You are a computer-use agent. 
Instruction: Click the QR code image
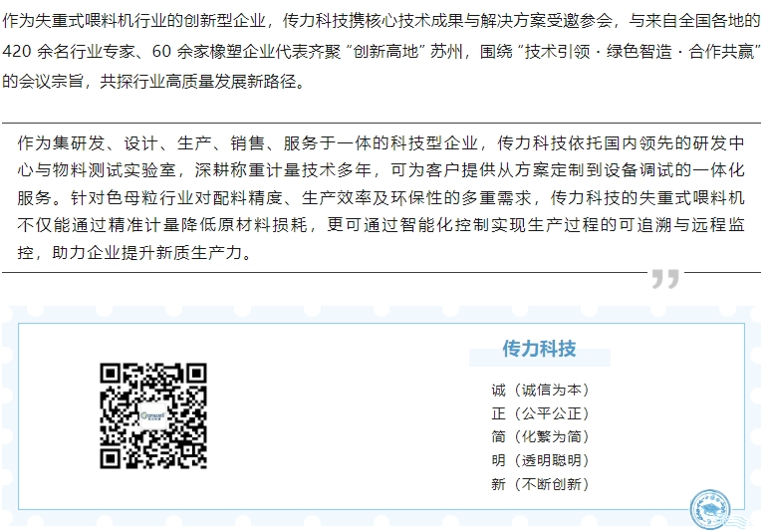click(x=152, y=415)
